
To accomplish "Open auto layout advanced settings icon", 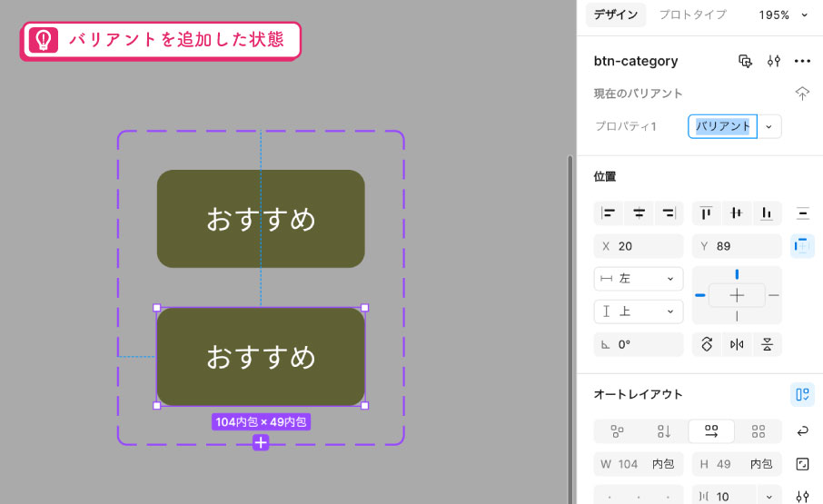I will tap(802, 497).
